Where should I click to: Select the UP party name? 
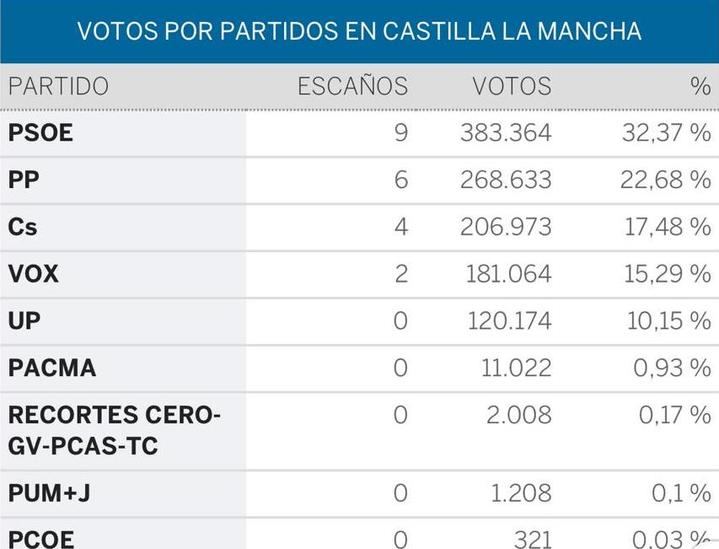tap(25, 321)
